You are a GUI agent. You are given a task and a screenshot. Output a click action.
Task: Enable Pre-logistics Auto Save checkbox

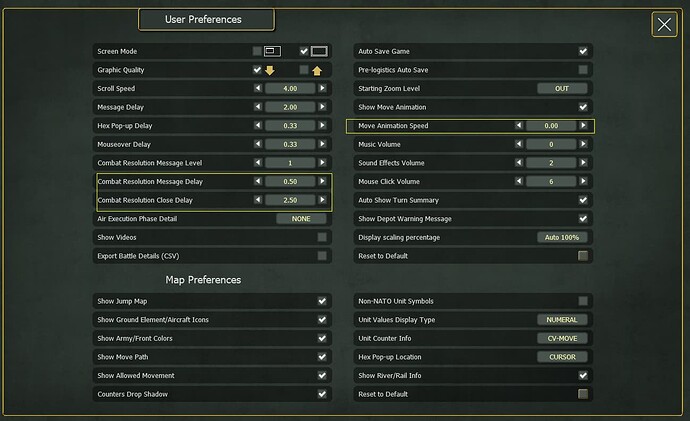pyautogui.click(x=583, y=70)
